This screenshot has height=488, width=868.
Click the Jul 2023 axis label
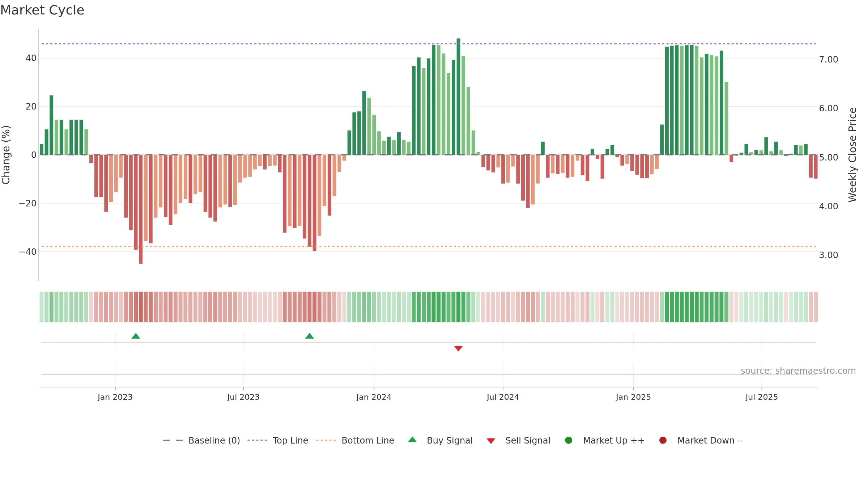[243, 397]
